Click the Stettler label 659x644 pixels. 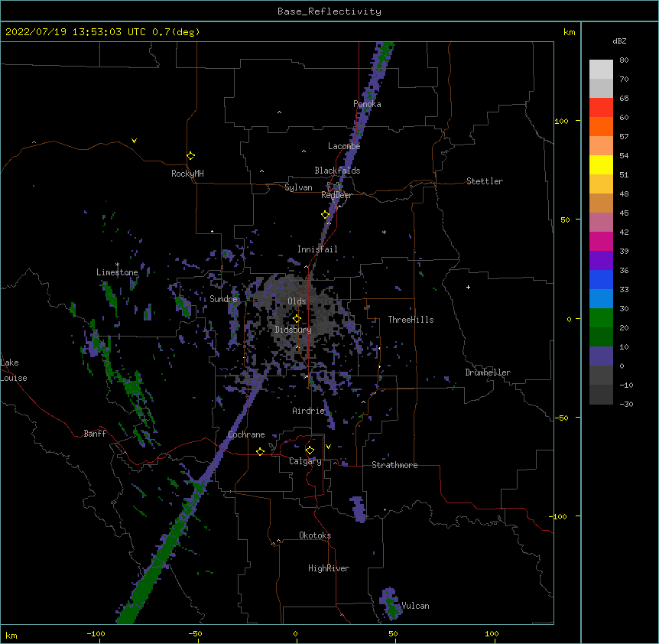click(x=485, y=181)
